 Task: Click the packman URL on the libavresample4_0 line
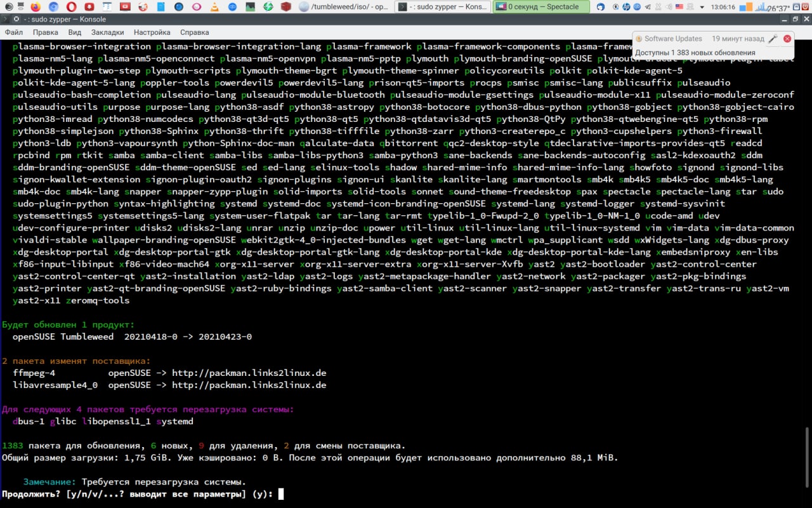tap(249, 385)
